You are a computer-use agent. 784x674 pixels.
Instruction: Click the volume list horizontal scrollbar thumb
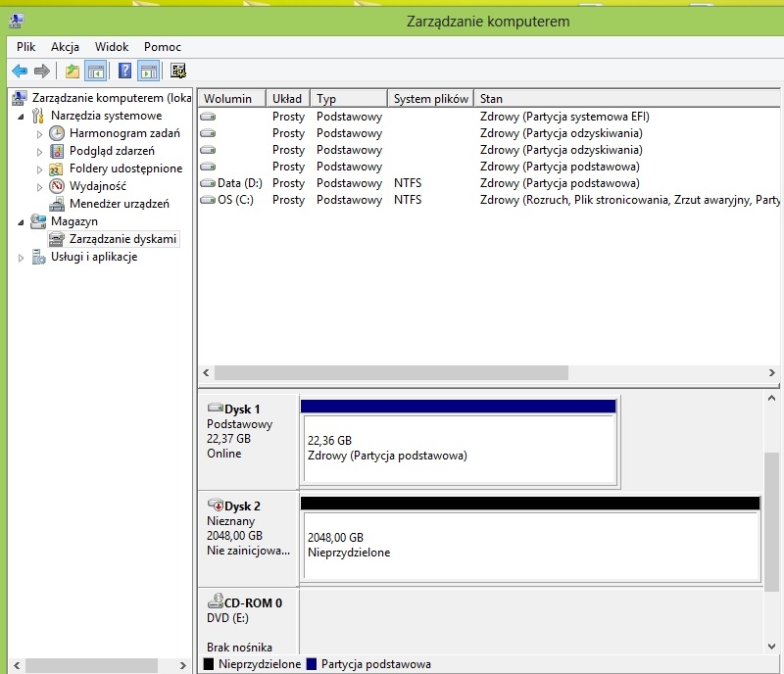tap(391, 372)
